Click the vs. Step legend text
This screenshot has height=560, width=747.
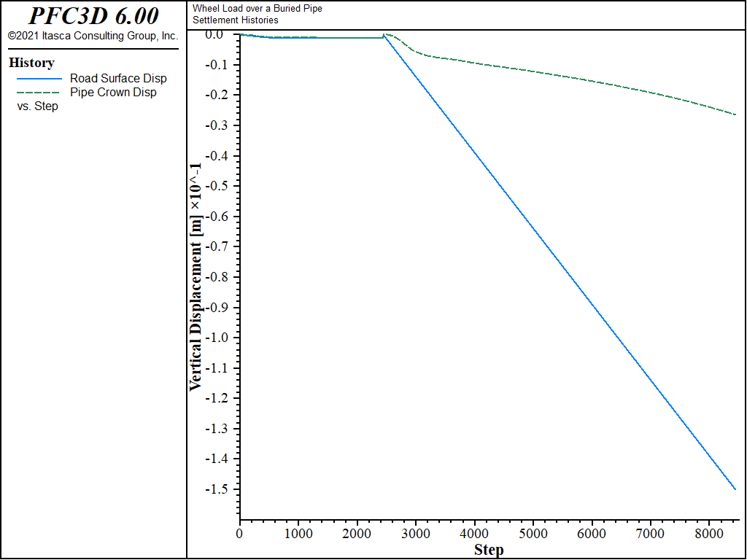point(38,106)
